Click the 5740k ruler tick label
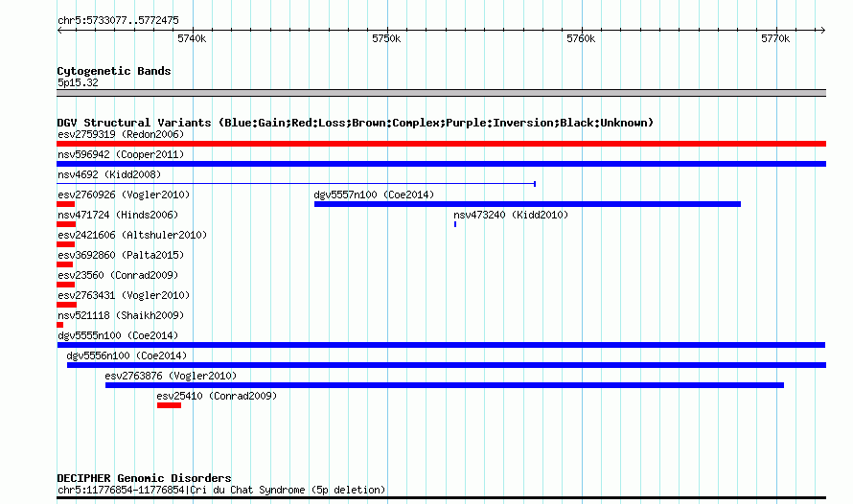853x504 pixels. pos(192,38)
